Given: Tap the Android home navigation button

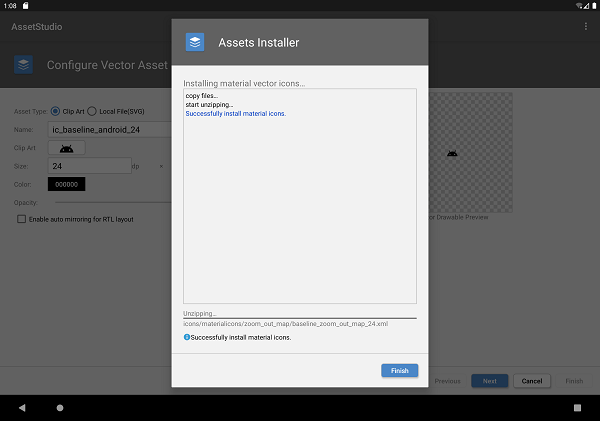Looking at the screenshot, I should pos(60,408).
